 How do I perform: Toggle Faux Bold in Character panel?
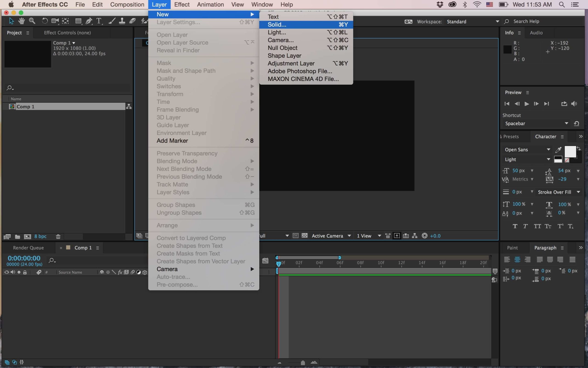515,226
